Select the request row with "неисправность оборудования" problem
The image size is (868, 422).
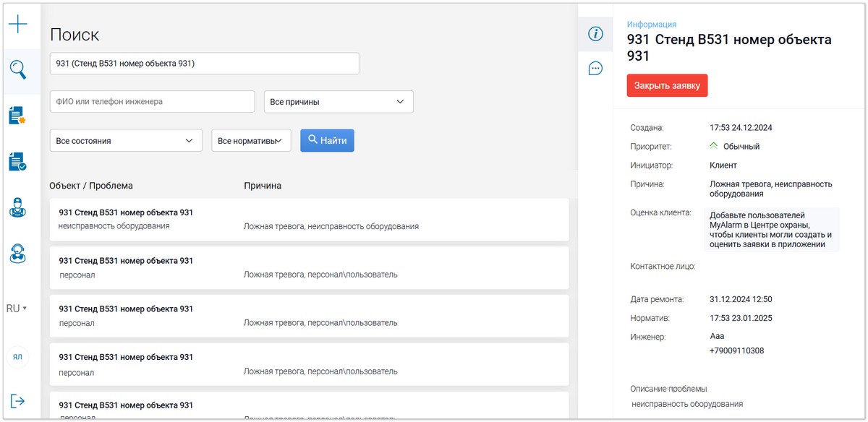pos(310,219)
